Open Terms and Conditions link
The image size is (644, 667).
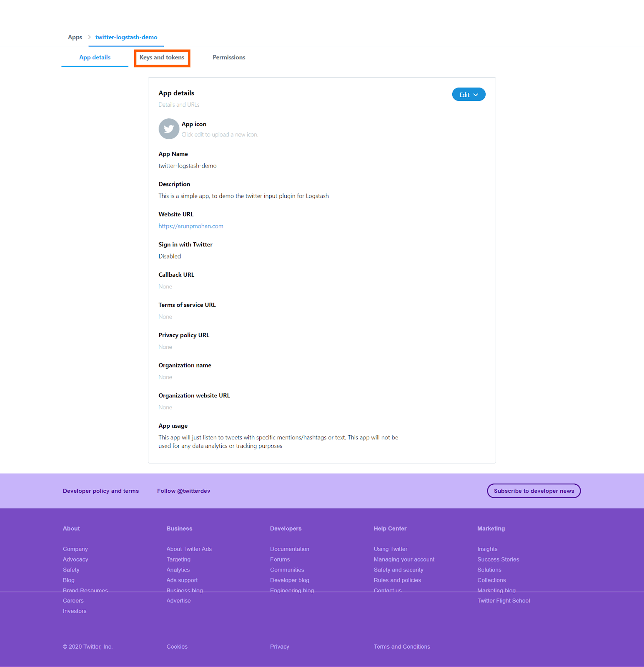click(x=402, y=647)
